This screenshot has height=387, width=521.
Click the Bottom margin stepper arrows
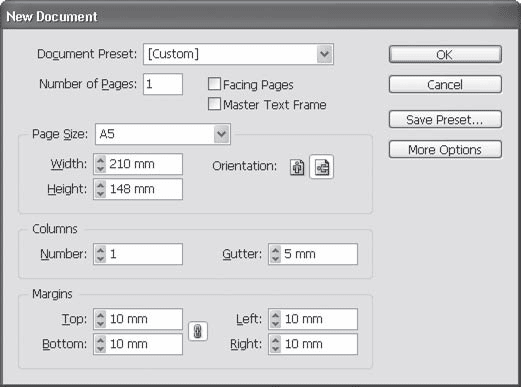click(x=100, y=344)
